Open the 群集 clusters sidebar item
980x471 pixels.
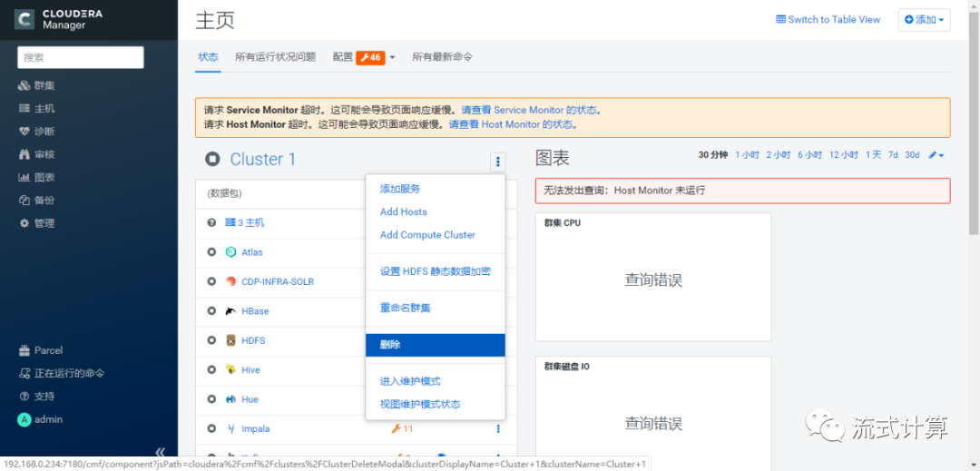point(36,85)
